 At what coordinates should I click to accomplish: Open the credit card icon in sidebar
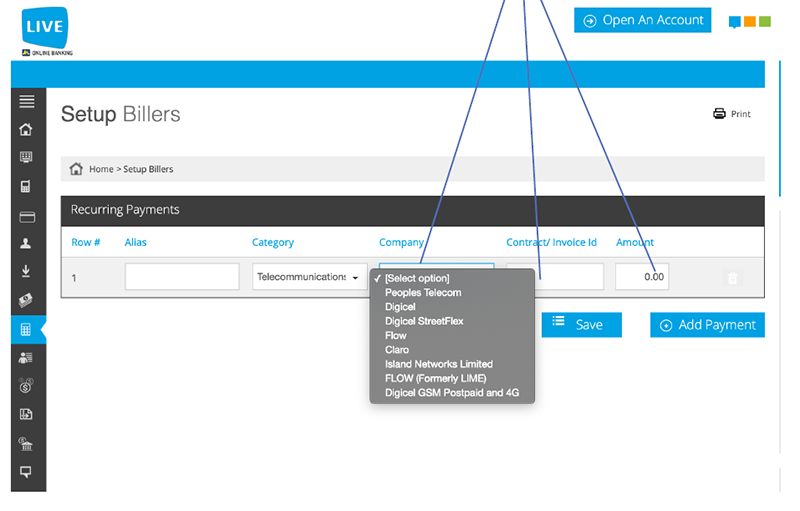[x=27, y=217]
